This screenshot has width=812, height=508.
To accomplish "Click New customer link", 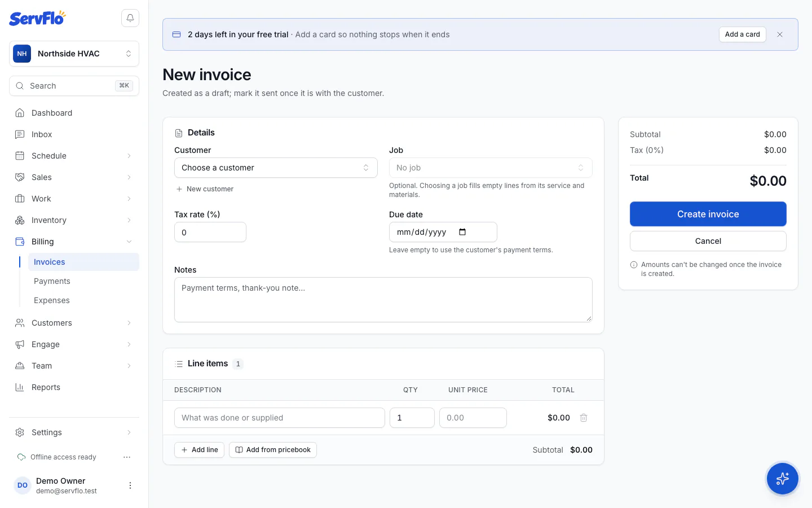I will click(x=205, y=189).
